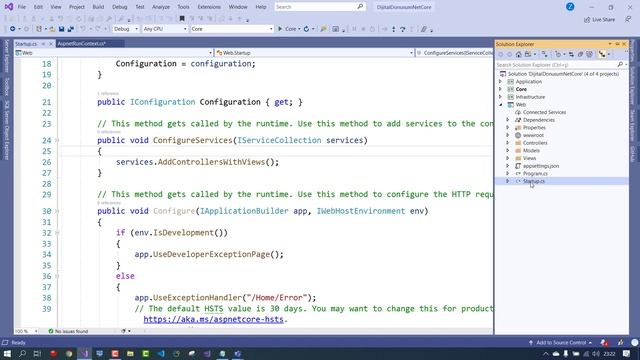640x360 pixels.
Task: Click the Solution Explorer auto-hide pin icon
Action: tap(617, 44)
